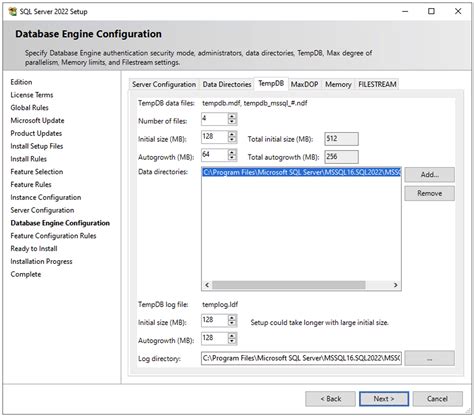The width and height of the screenshot is (474, 417).
Task: Decrease TempDB data Initial size spinner
Action: tap(232, 140)
